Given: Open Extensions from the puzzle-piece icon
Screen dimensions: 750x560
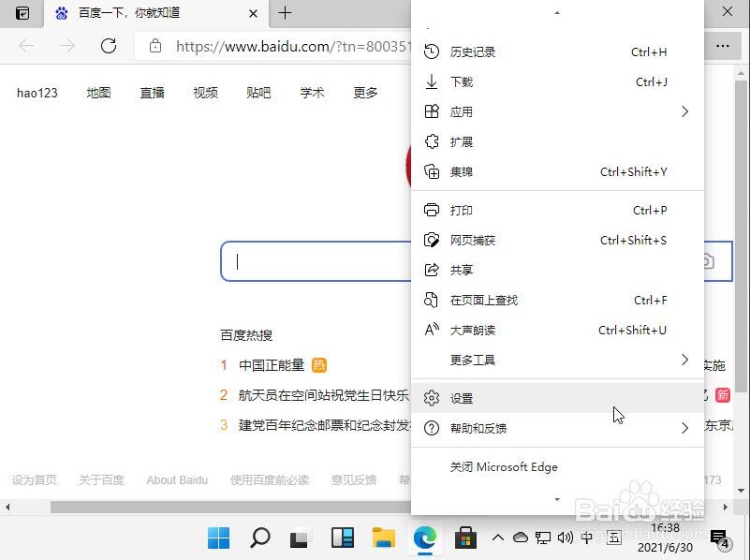Looking at the screenshot, I should [x=432, y=141].
